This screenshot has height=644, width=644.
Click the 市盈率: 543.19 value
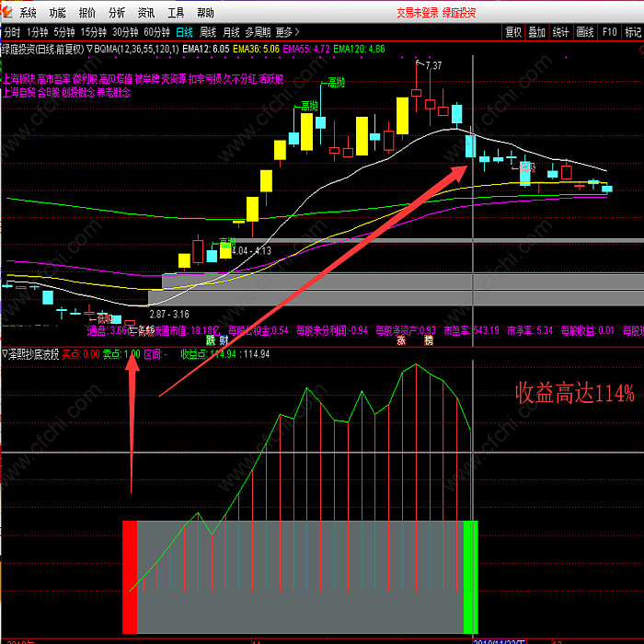coord(471,330)
